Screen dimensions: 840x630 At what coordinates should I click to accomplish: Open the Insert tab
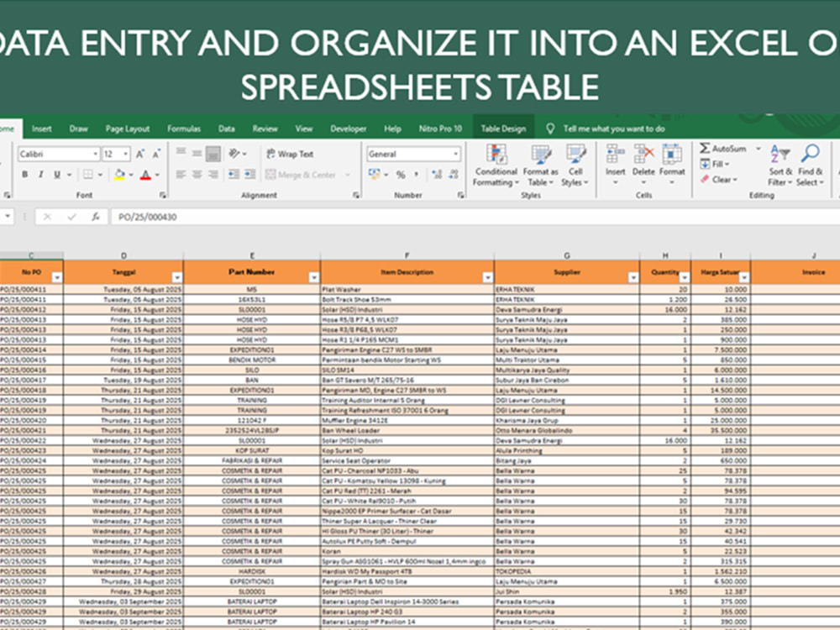(x=41, y=129)
